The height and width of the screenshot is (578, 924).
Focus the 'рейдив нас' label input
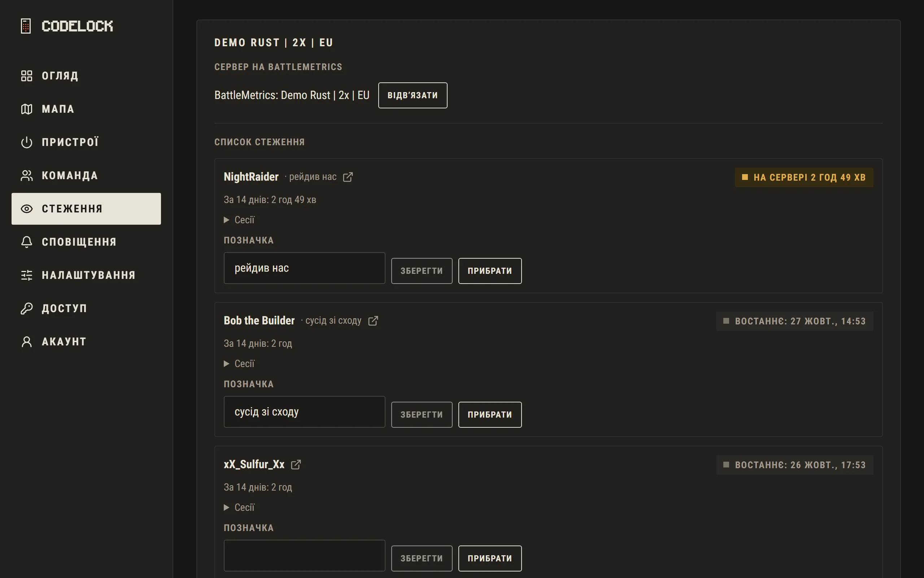click(x=304, y=268)
